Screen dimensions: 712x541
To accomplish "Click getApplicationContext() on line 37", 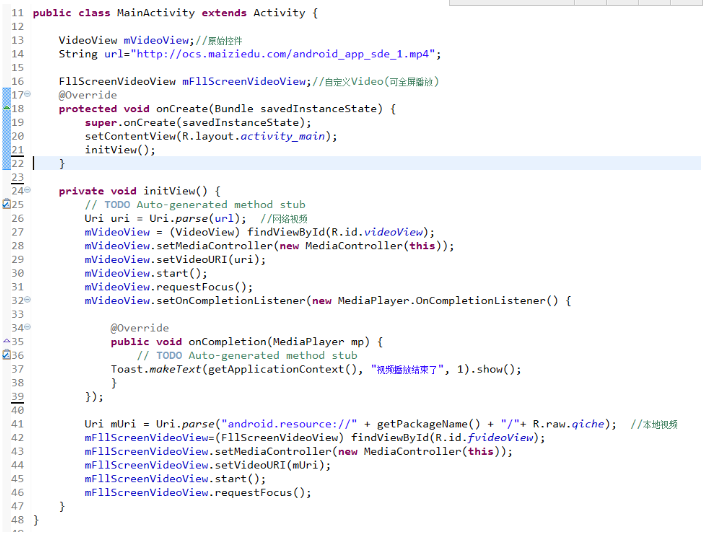I will [x=282, y=369].
